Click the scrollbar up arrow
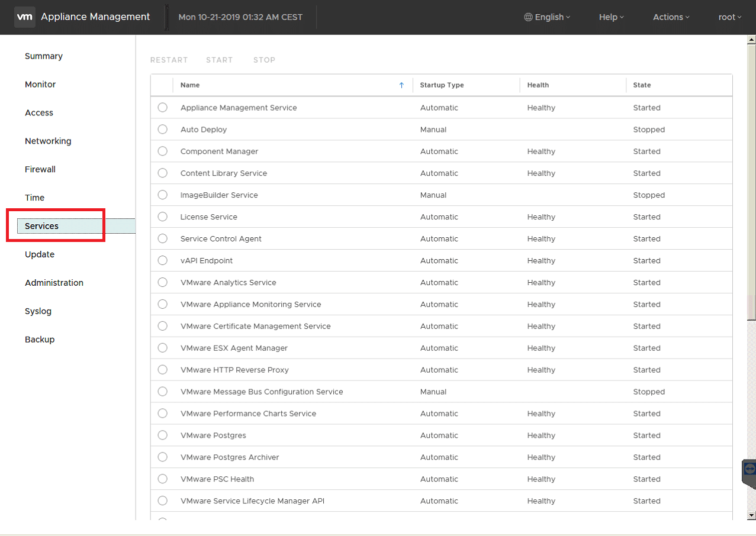The image size is (756, 536). click(751, 40)
